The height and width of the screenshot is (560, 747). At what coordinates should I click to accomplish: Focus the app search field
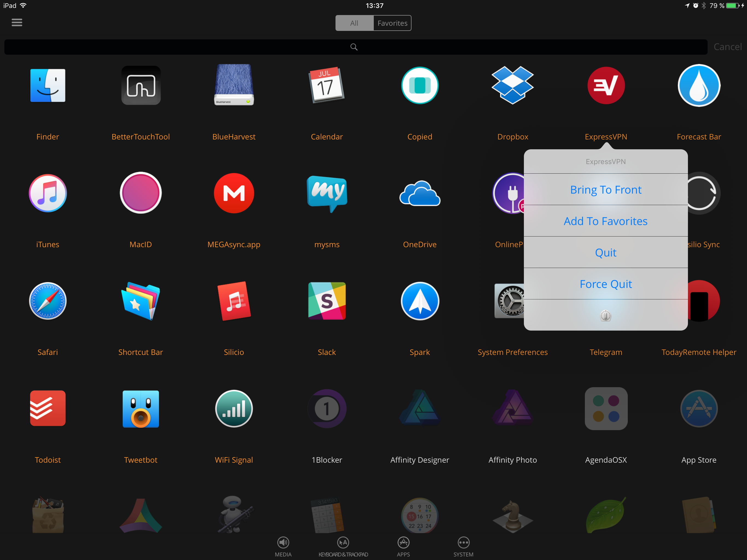pyautogui.click(x=356, y=47)
